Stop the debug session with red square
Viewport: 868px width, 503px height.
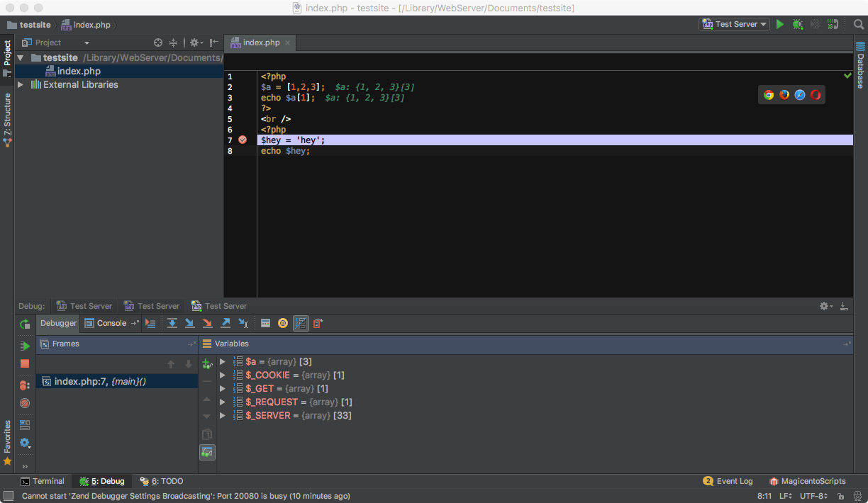coord(25,363)
